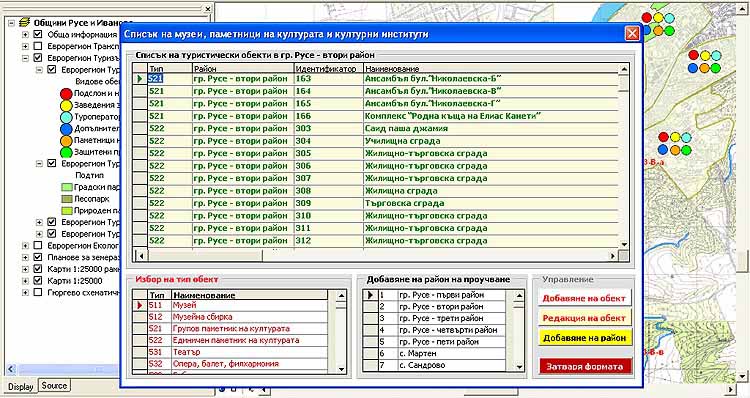Screen dimensions: 750x398
Task: Switch to the Source tab
Action: 54,386
